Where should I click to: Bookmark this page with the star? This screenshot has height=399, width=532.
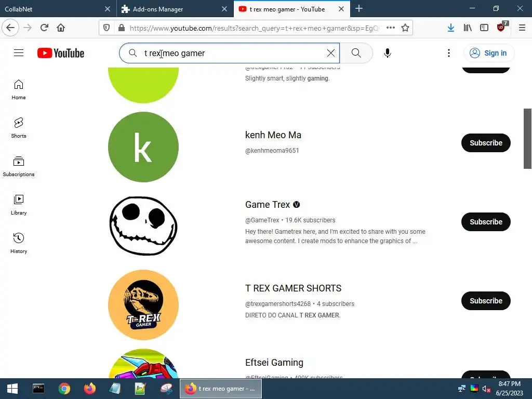[x=405, y=28]
